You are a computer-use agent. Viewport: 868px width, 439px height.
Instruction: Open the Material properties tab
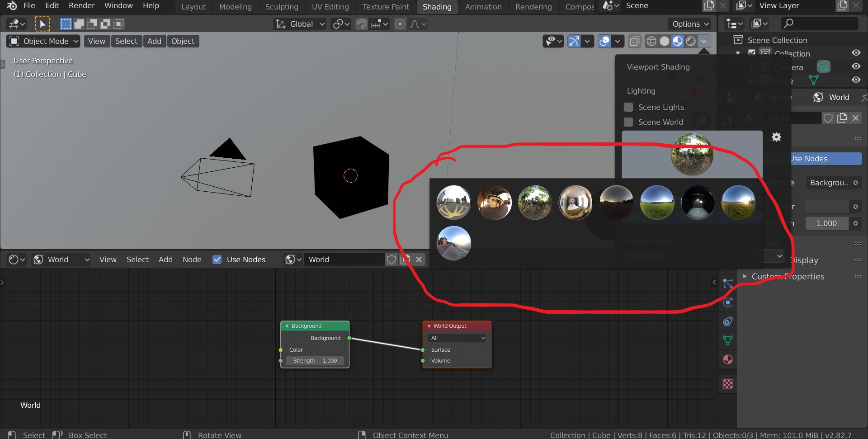coord(727,359)
